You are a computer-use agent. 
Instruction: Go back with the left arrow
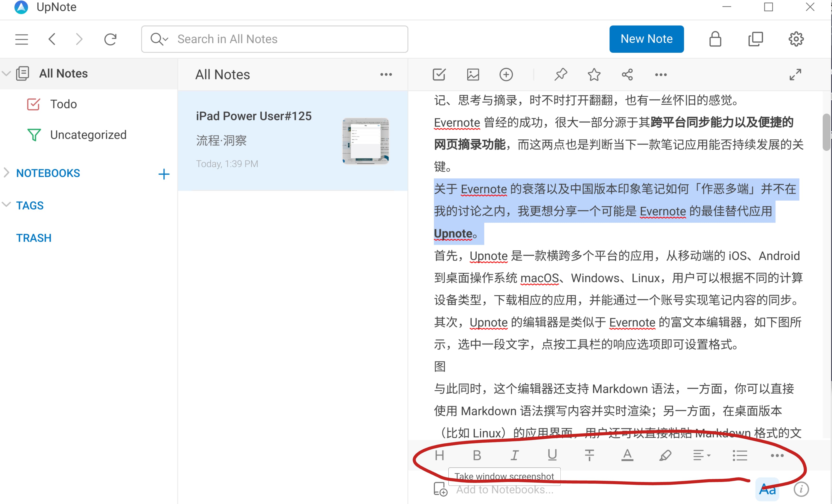coord(52,39)
